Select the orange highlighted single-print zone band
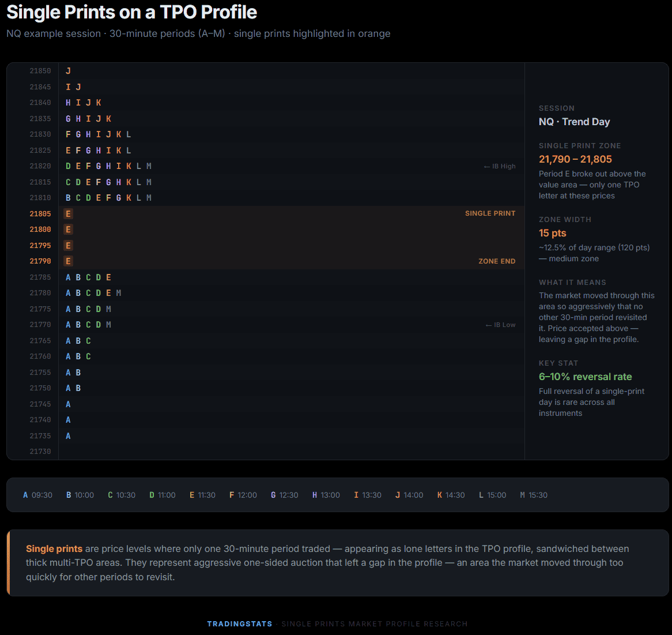Viewport: 672px width, 635px height. 288,236
